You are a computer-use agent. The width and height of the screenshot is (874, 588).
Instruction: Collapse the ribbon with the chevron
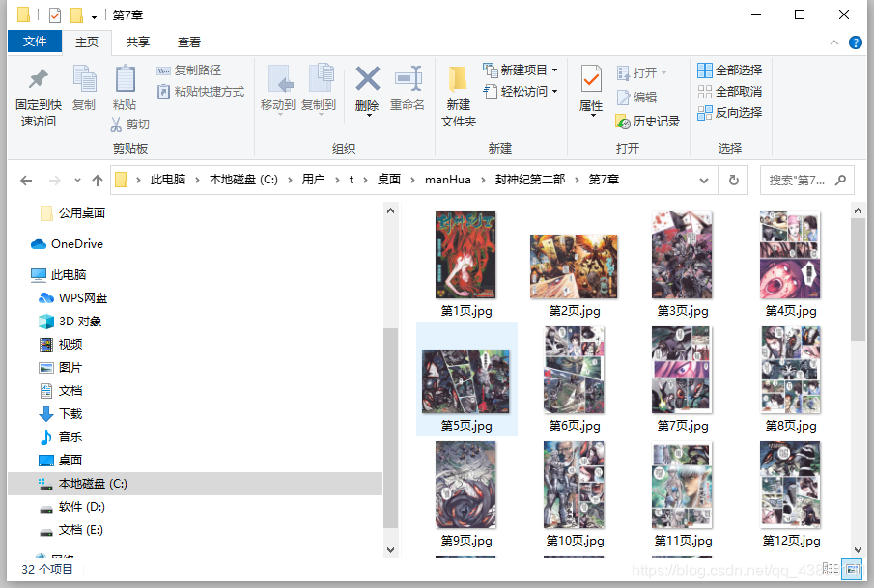(833, 42)
